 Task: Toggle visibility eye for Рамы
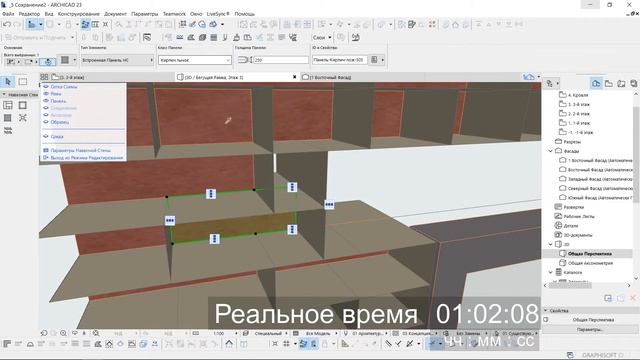click(46, 93)
